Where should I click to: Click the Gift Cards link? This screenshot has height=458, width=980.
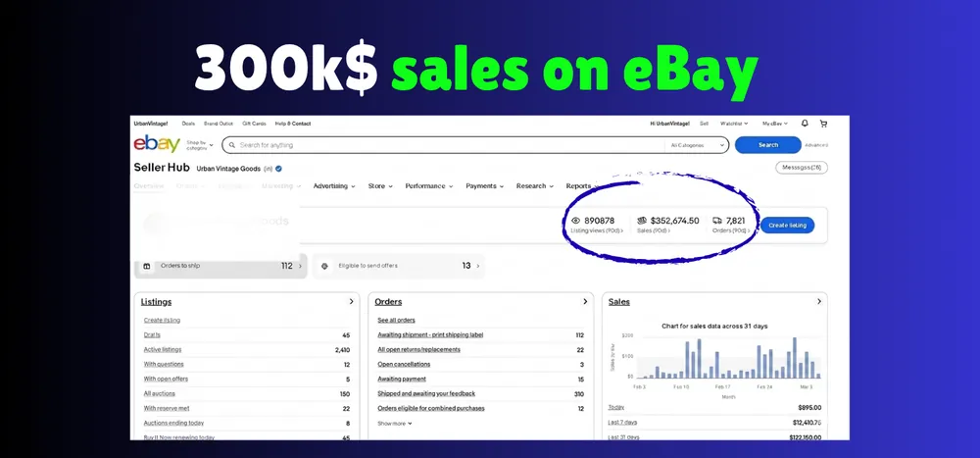pos(255,124)
